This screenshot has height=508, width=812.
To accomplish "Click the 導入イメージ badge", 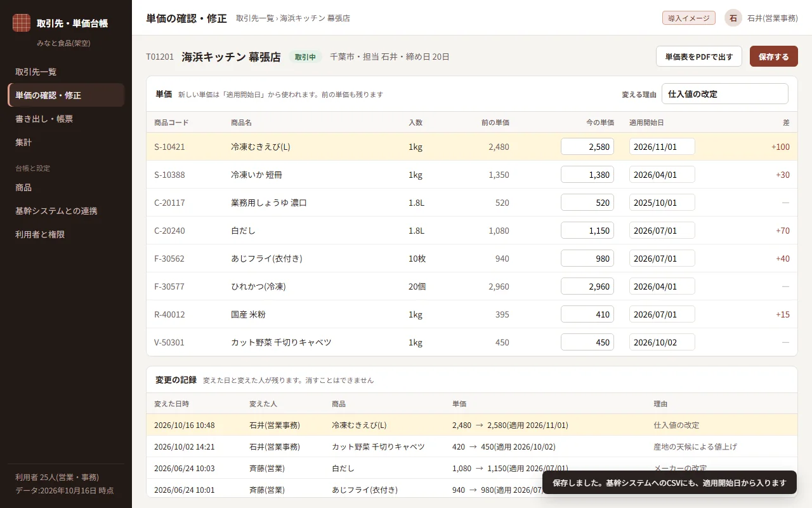I will pos(689,18).
